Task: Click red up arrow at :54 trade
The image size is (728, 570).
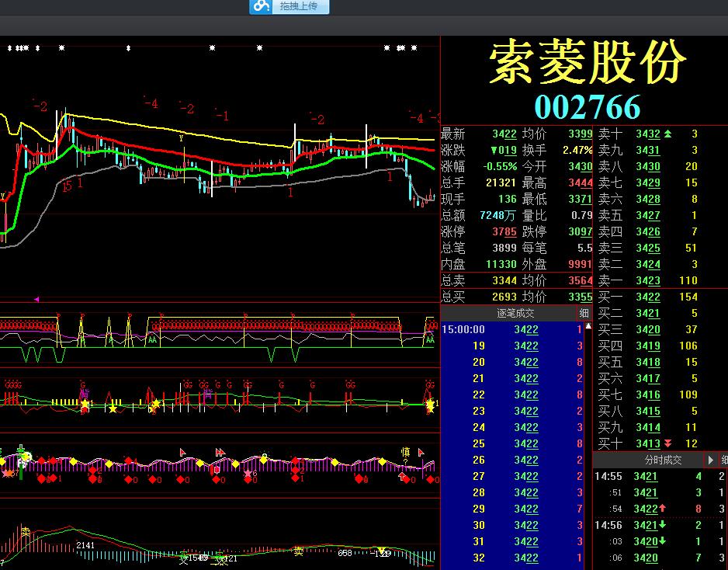Action: coord(663,508)
